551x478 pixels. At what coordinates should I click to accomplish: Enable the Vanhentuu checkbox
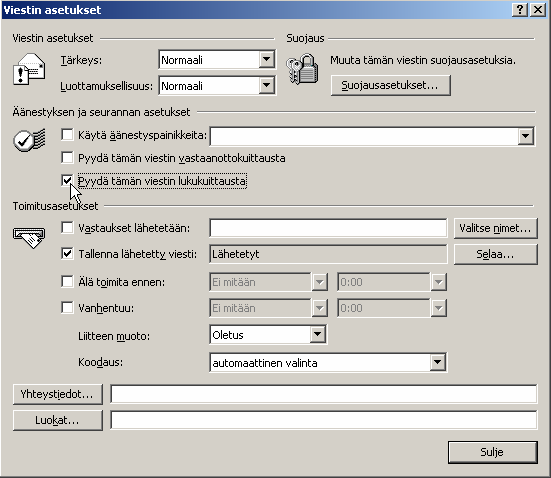coord(67,308)
